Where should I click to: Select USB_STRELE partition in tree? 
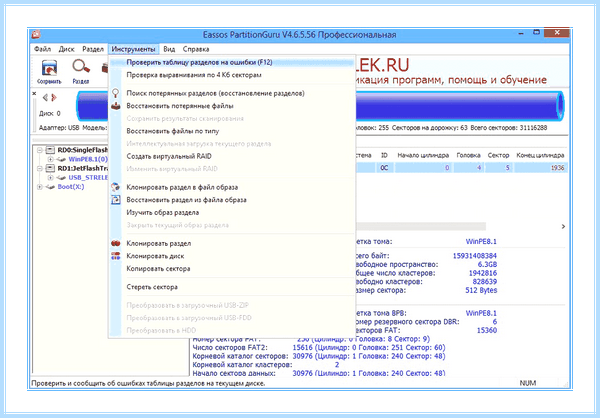coord(88,178)
